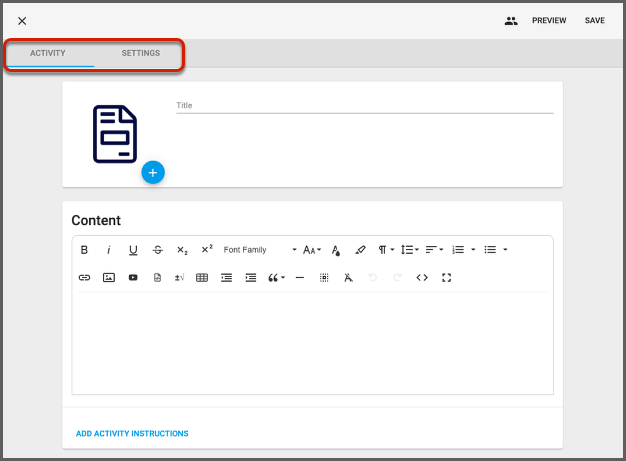Expand the font size dropdown
This screenshot has width=626, height=461.
click(312, 250)
